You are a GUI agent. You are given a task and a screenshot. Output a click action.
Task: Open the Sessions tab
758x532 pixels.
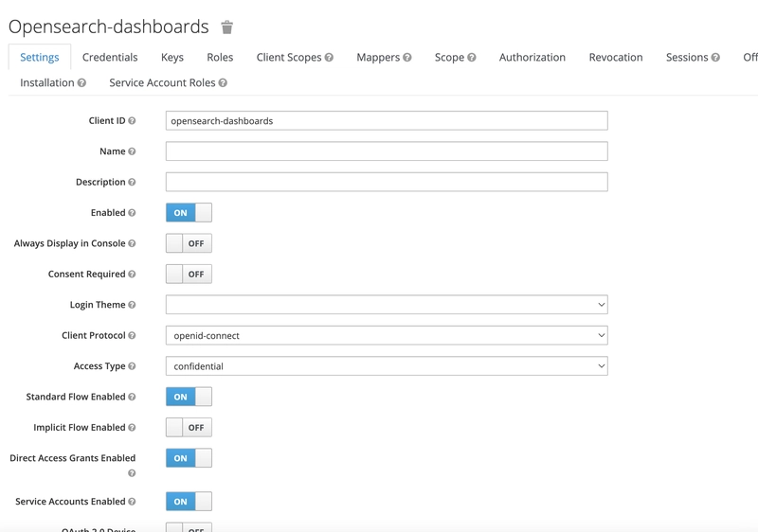pos(687,58)
